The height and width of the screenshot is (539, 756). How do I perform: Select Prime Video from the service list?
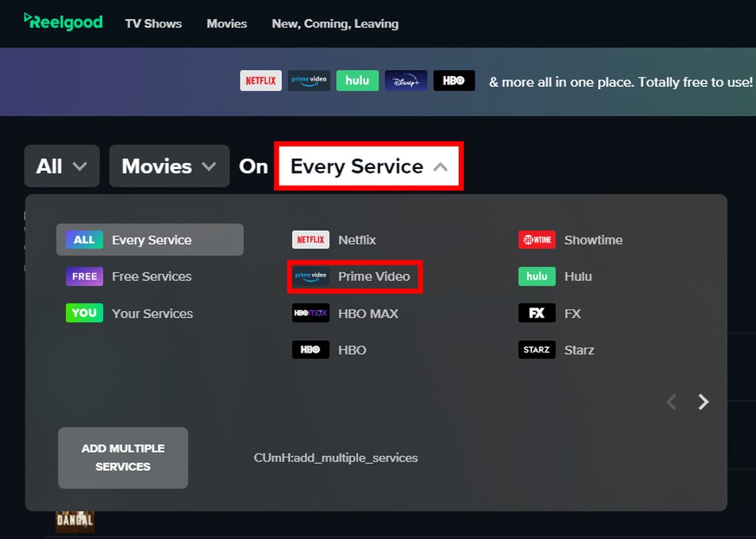(355, 276)
